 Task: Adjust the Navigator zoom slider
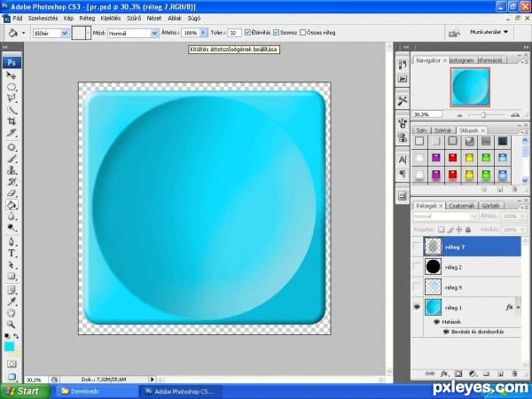pyautogui.click(x=483, y=115)
